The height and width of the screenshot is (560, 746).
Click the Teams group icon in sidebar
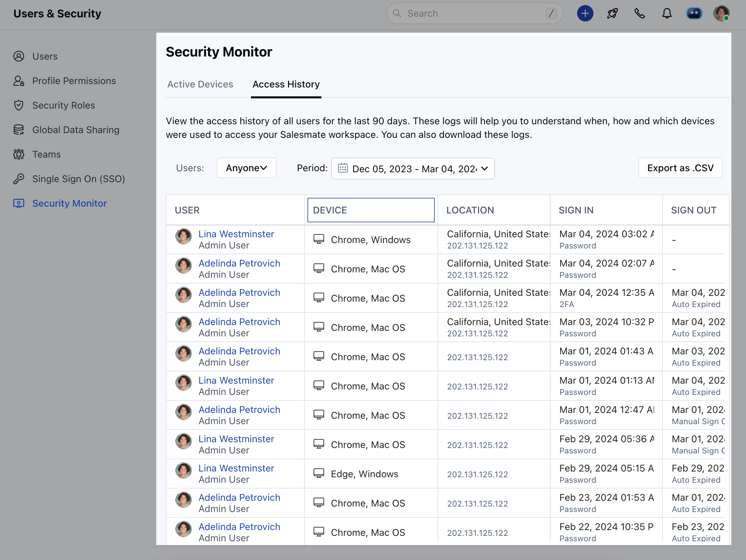tap(19, 154)
